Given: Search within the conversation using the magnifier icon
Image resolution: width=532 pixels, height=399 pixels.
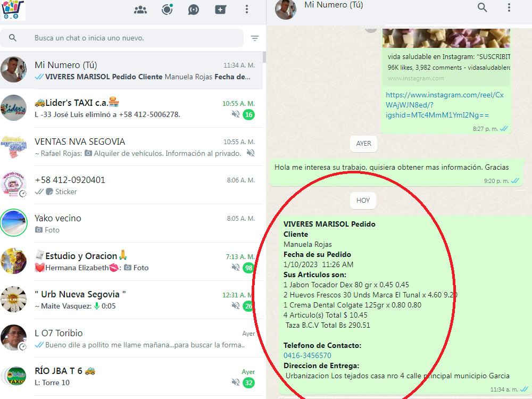Looking at the screenshot, I should click(x=482, y=7).
